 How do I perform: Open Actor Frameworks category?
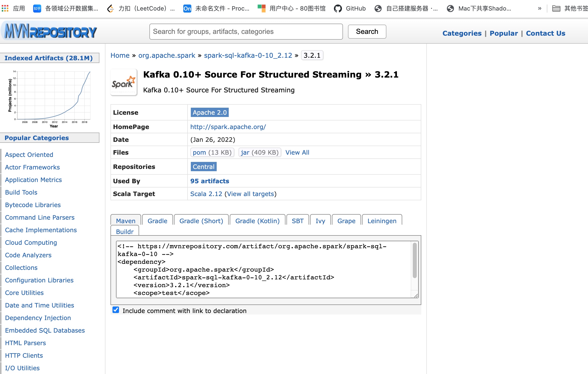point(32,167)
